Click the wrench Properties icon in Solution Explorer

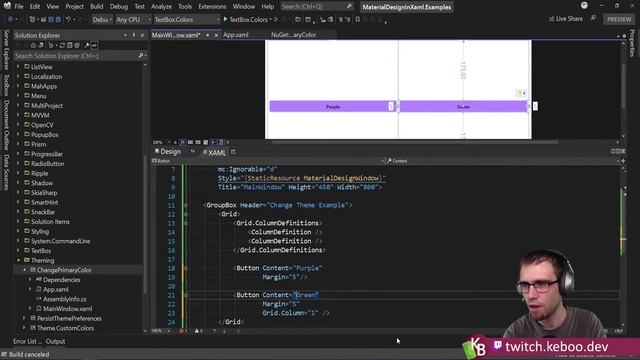pos(87,45)
